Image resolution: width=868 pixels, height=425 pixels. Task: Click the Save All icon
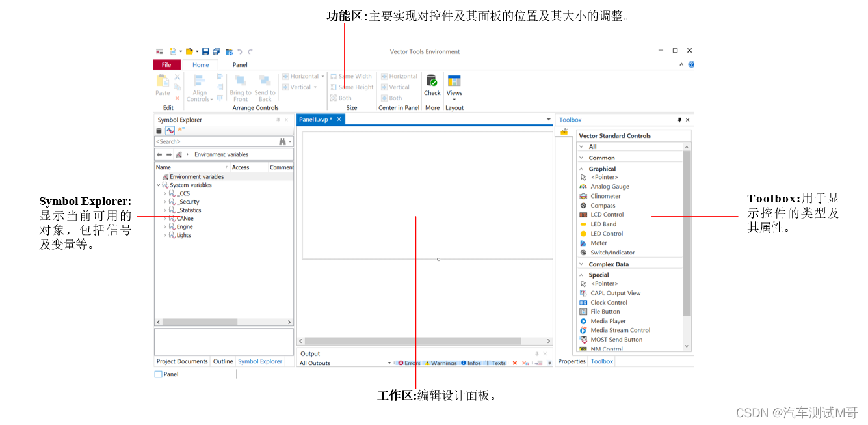[216, 51]
